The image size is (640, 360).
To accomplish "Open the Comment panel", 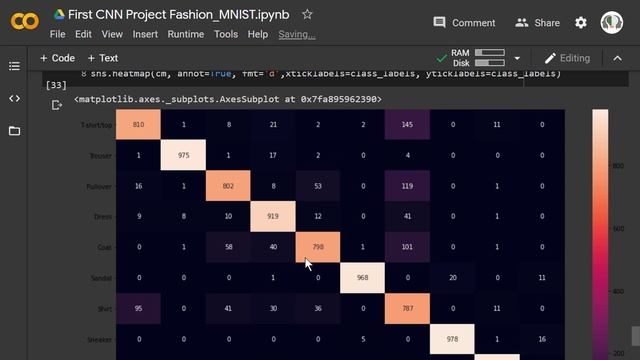I will [464, 22].
